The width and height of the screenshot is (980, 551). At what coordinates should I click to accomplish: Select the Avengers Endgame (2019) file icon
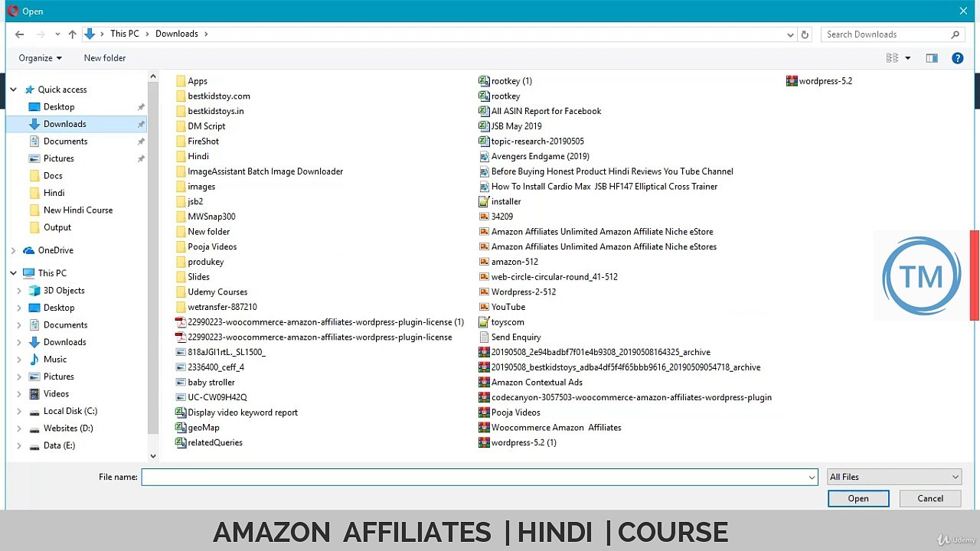pyautogui.click(x=484, y=157)
